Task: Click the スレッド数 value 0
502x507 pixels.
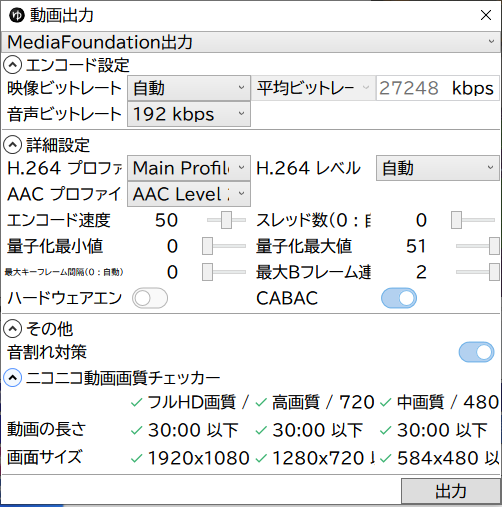Action: pos(421,220)
